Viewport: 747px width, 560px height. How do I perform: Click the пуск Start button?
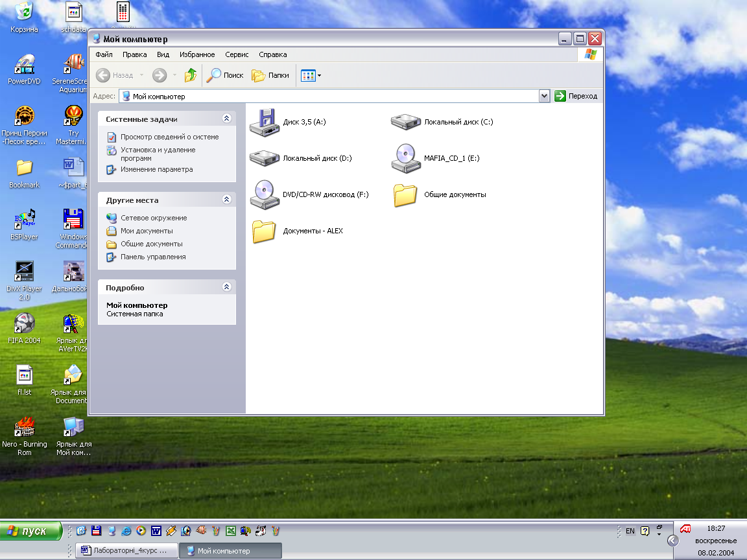pyautogui.click(x=31, y=531)
